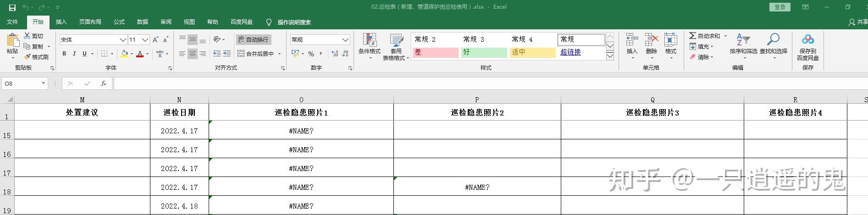The width and height of the screenshot is (868, 215).
Task: Decrease the cell indent
Action: [217, 54]
